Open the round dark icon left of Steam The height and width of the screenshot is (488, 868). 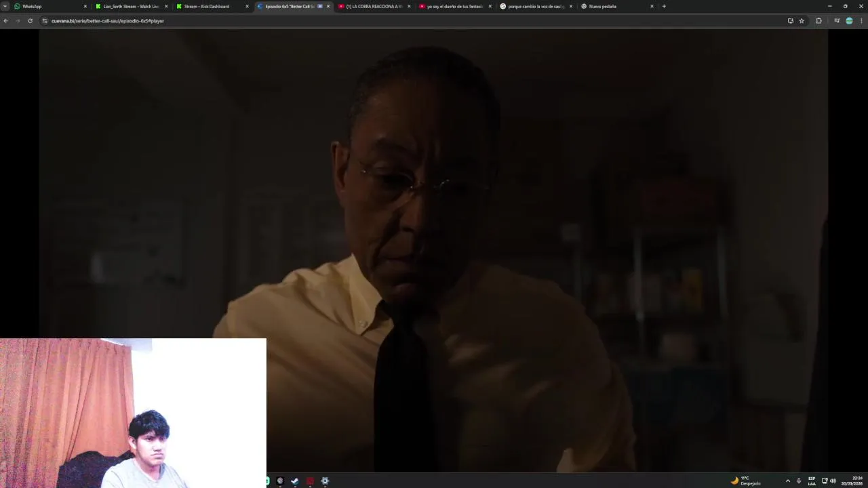tap(280, 481)
